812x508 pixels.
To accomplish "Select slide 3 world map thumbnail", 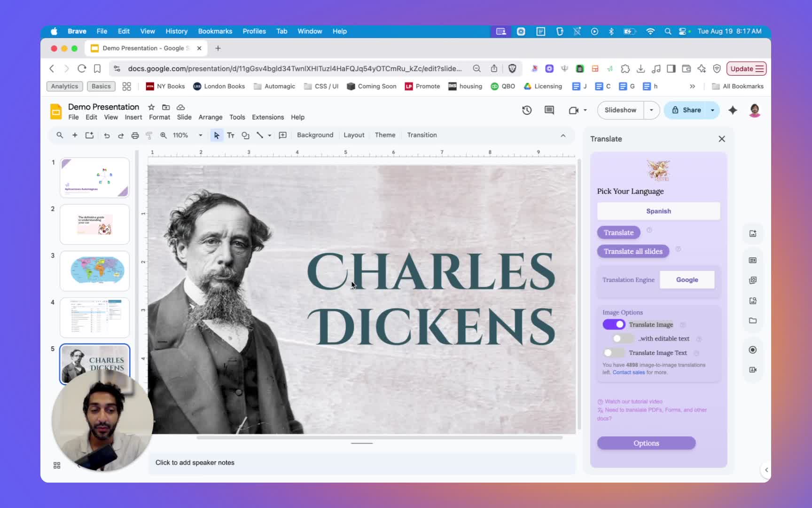I will tap(94, 270).
